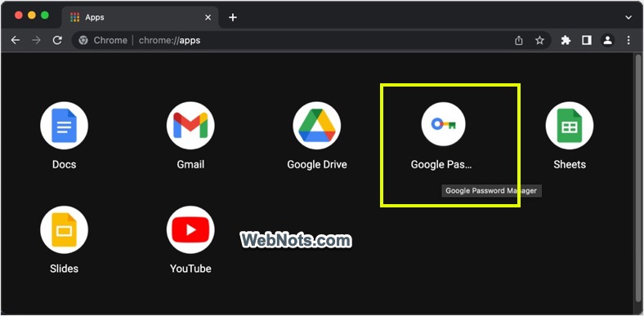Viewport: 644px width, 316px height.
Task: Open the Docs app icon
Action: pyautogui.click(x=64, y=126)
